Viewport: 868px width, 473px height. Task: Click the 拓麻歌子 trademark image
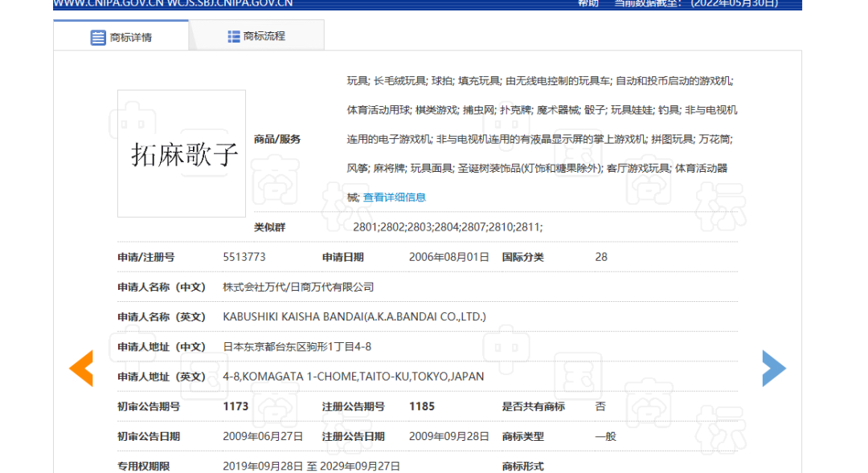tap(182, 154)
